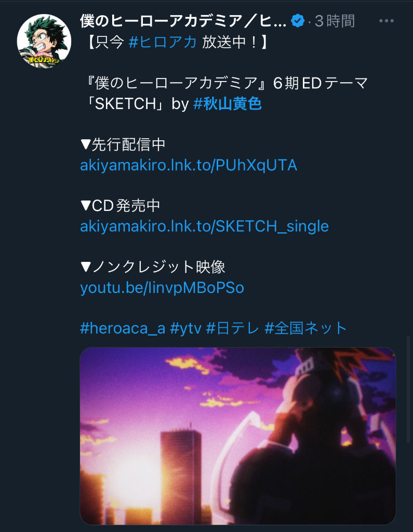
Task: Click the tweet text 先行配信中
Action: pos(129,144)
